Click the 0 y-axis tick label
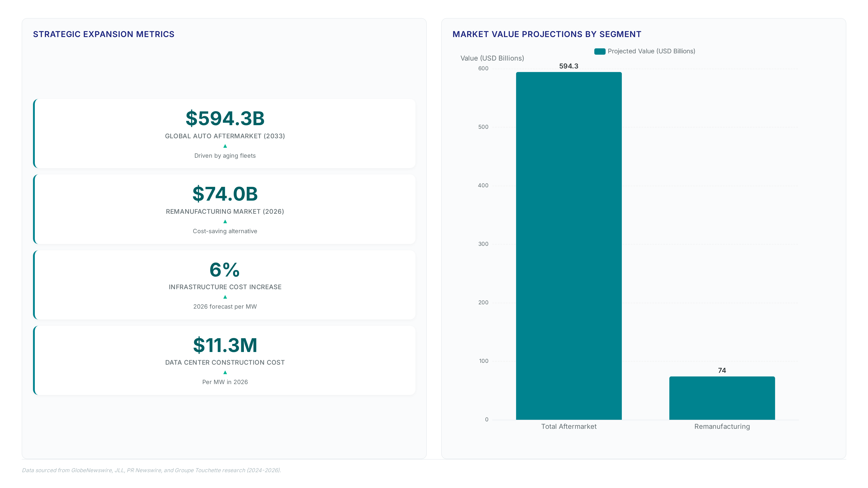 pos(487,420)
